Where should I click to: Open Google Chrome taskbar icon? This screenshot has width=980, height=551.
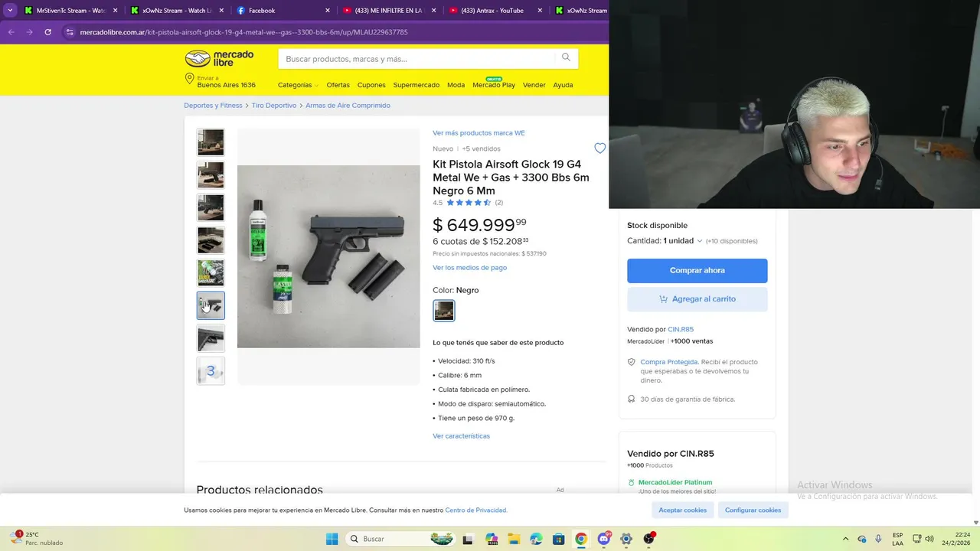pos(581,539)
